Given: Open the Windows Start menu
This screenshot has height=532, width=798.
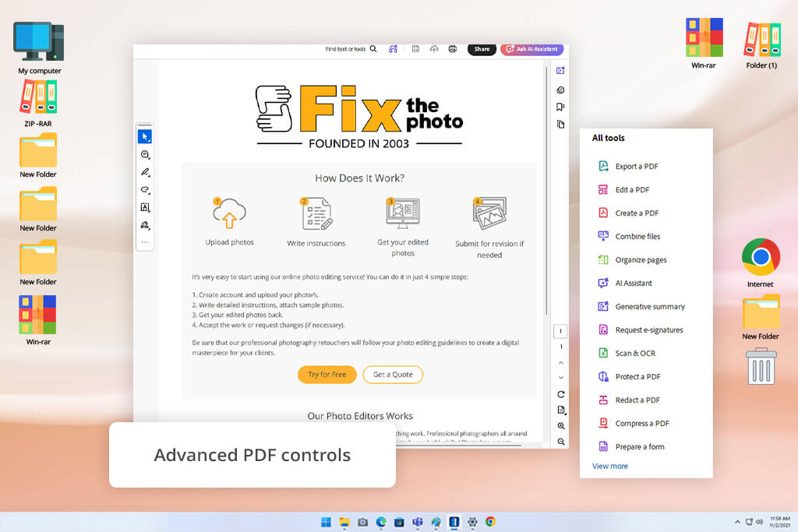Looking at the screenshot, I should coord(327,522).
